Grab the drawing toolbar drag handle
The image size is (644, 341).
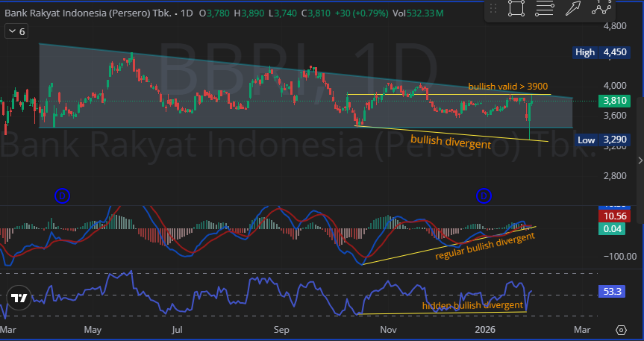493,7
